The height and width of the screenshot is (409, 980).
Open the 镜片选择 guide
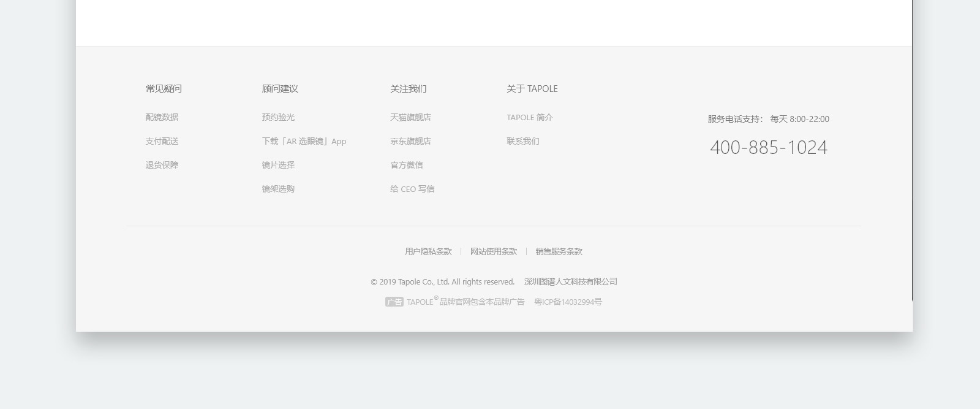click(x=278, y=165)
